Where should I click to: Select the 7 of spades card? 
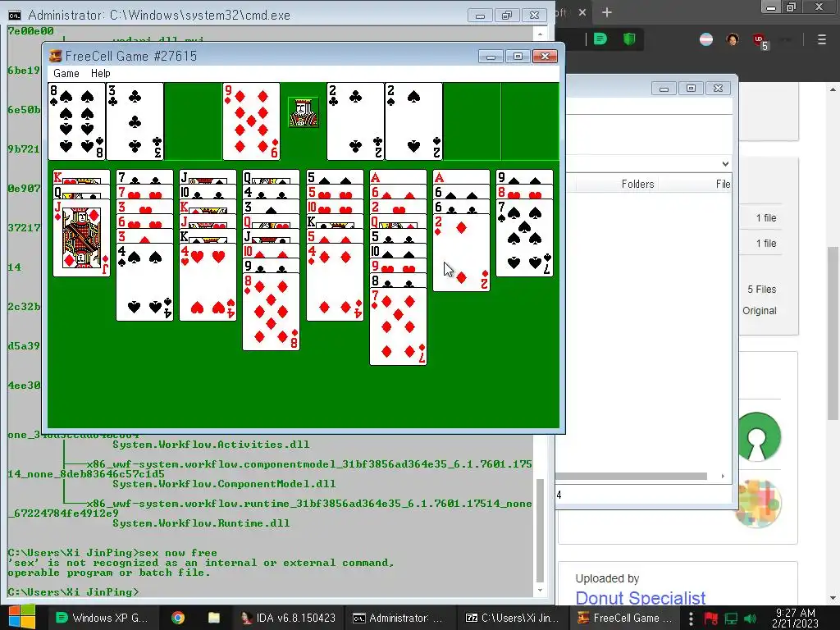click(x=524, y=238)
